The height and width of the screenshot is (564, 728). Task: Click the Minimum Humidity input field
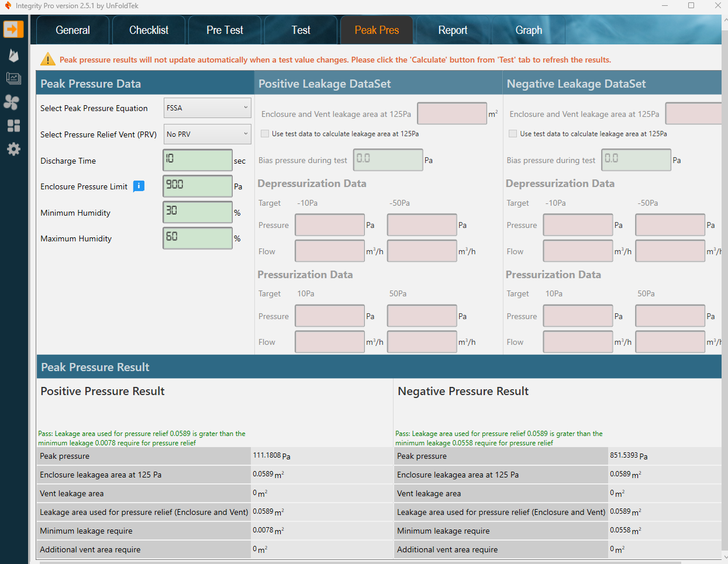pyautogui.click(x=198, y=212)
